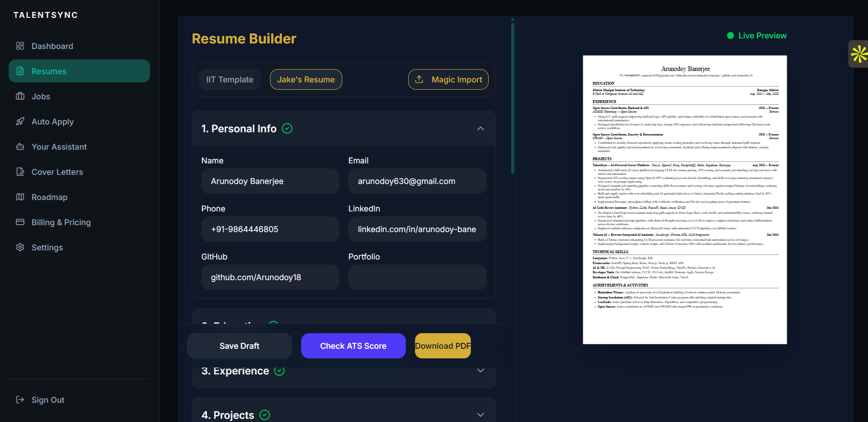Expand the Projects section chevron

480,415
